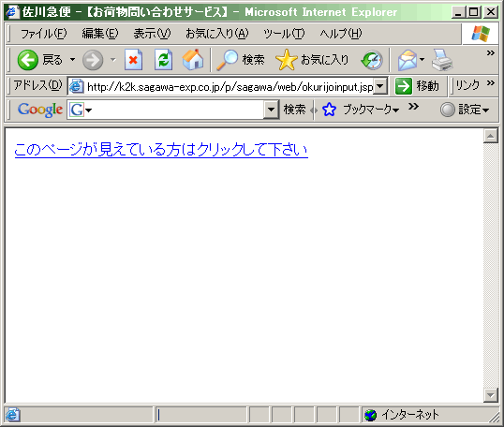This screenshot has width=504, height=427.
Task: Click the アドレス(D) label
Action: point(37,85)
